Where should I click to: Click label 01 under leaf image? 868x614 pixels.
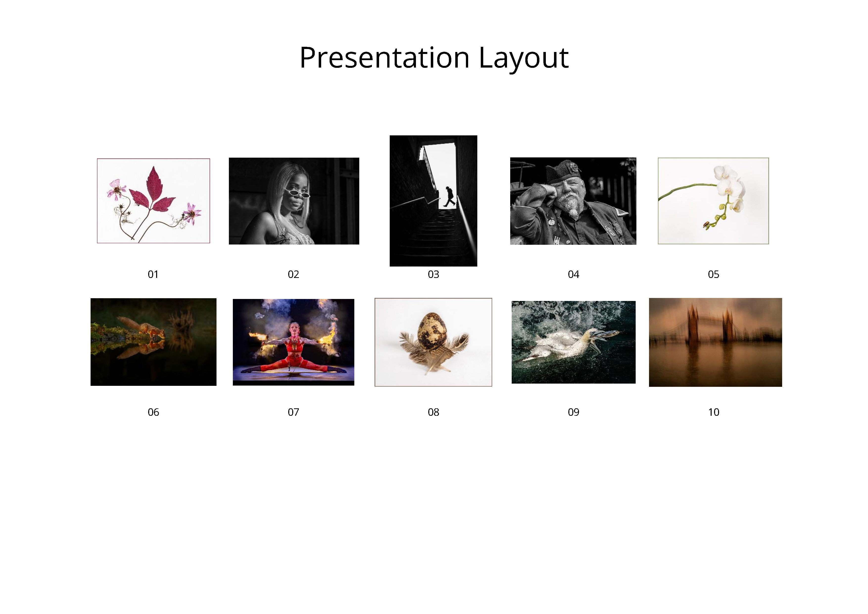pyautogui.click(x=153, y=274)
